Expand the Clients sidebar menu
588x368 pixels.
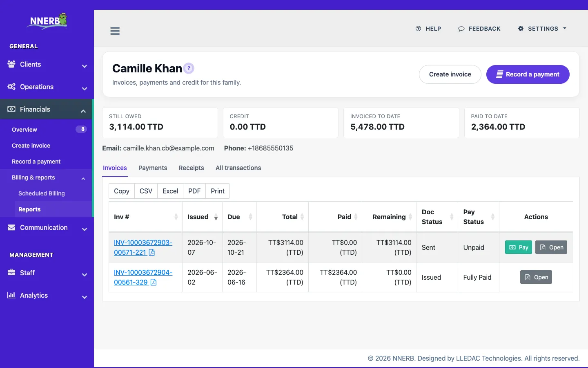(x=47, y=65)
